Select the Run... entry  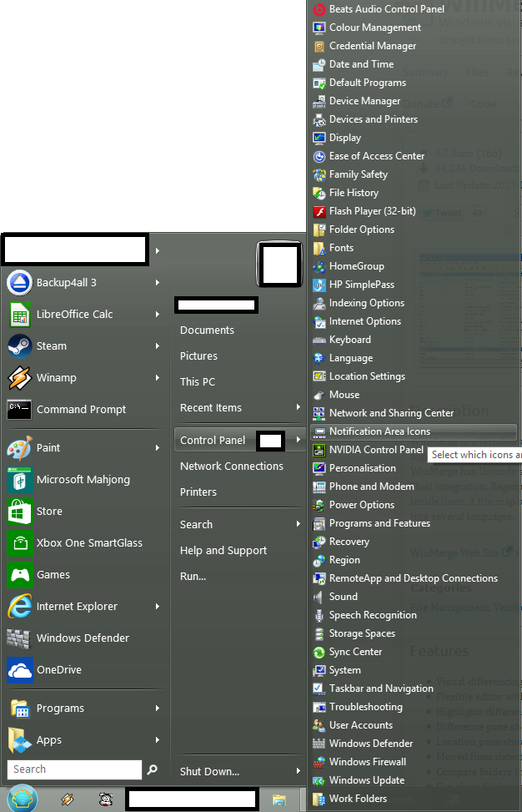[193, 577]
